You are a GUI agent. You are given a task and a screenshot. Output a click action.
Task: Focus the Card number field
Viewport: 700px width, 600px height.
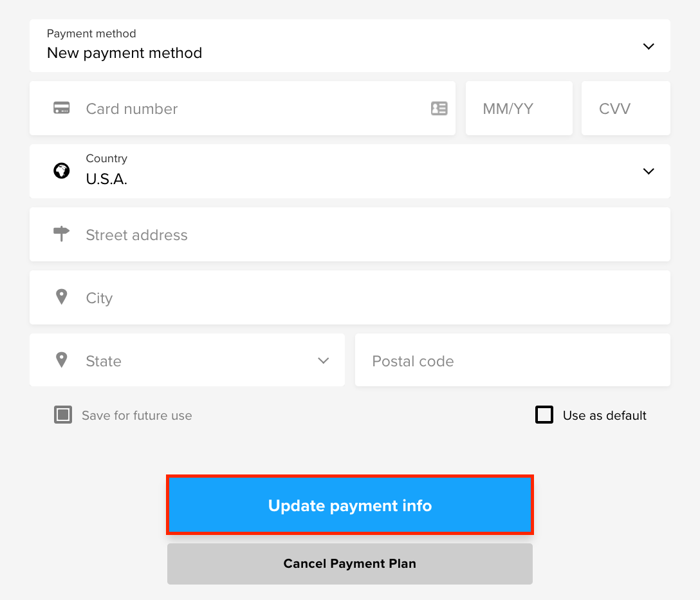point(243,108)
